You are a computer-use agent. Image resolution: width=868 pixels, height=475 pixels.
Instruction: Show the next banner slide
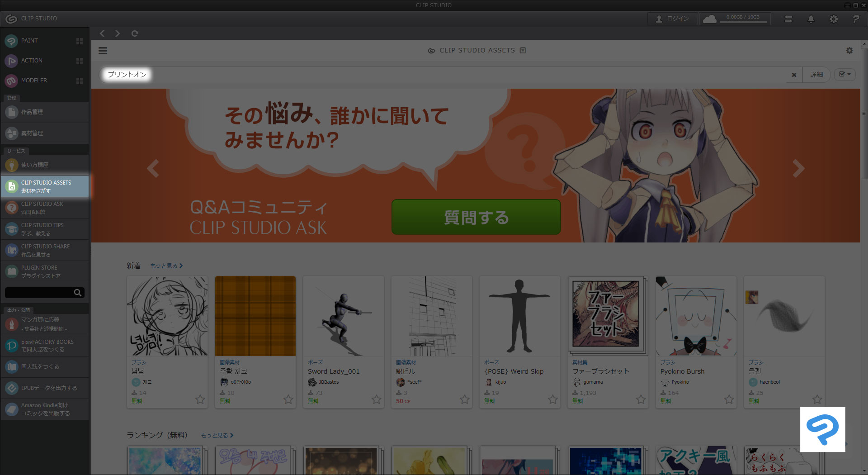[798, 169]
